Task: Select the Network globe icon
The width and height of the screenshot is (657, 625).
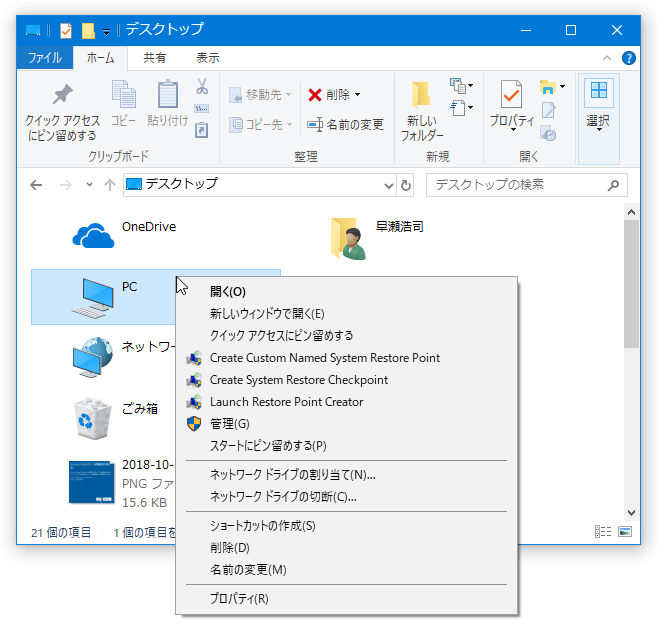Action: pos(93,357)
